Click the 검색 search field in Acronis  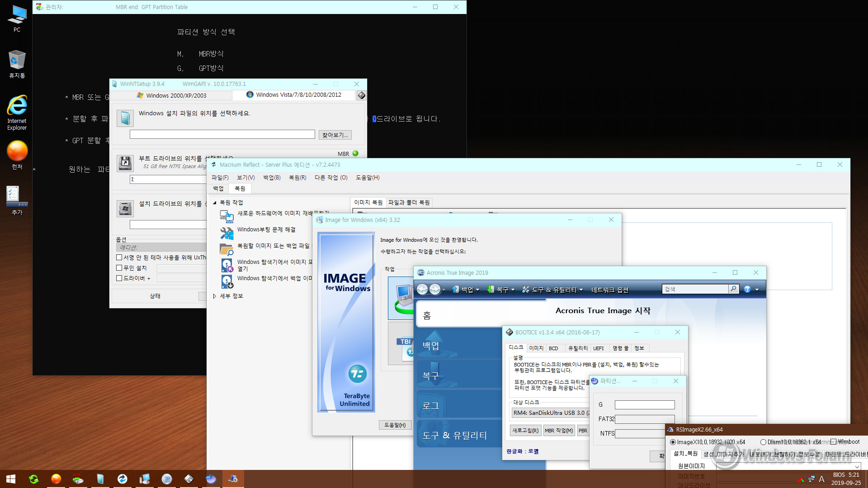695,289
